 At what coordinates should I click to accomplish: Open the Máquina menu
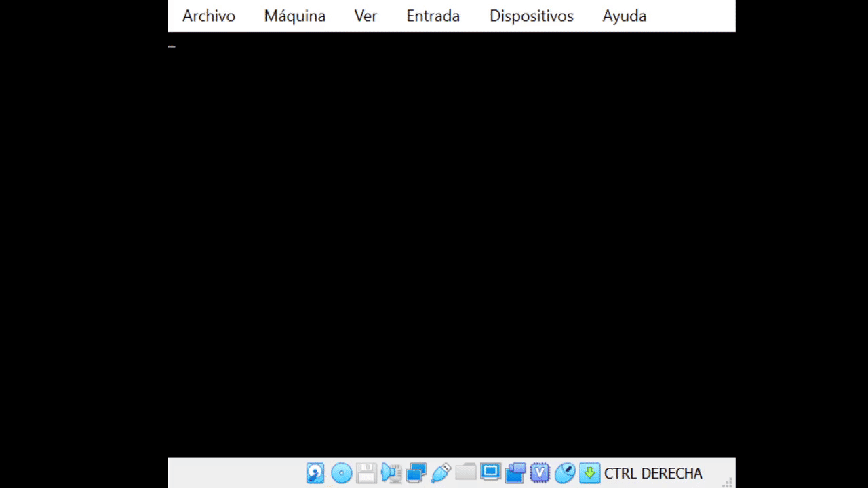coord(294,16)
